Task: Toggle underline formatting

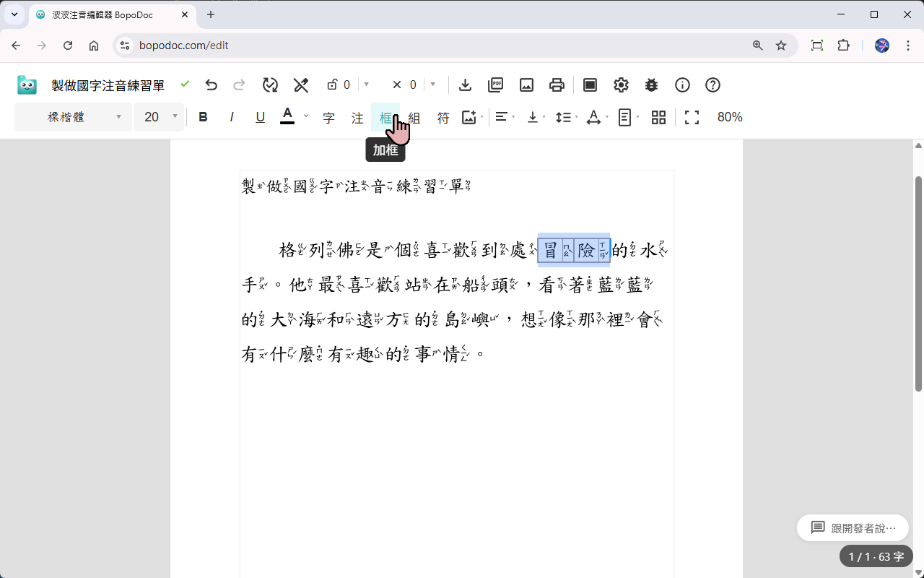Action: pyautogui.click(x=260, y=116)
